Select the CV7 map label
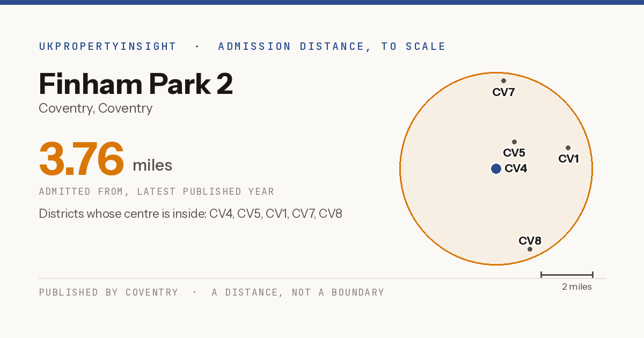The image size is (644, 338). pos(503,92)
